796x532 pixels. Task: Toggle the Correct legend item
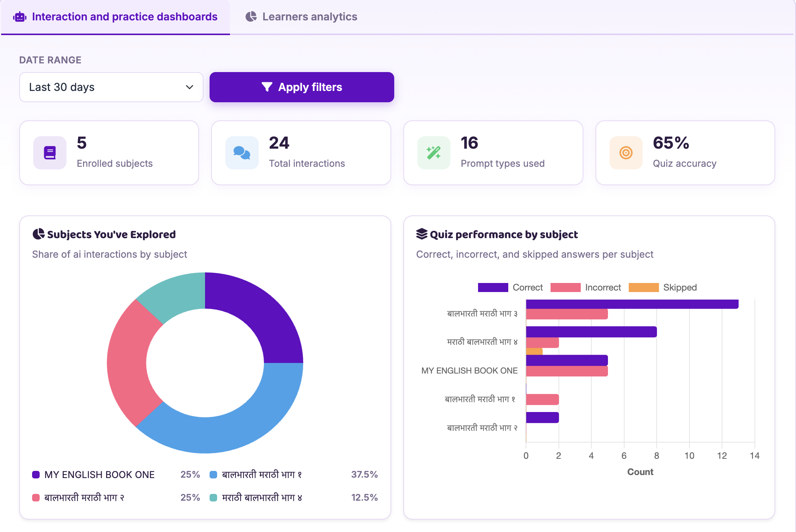pos(510,288)
